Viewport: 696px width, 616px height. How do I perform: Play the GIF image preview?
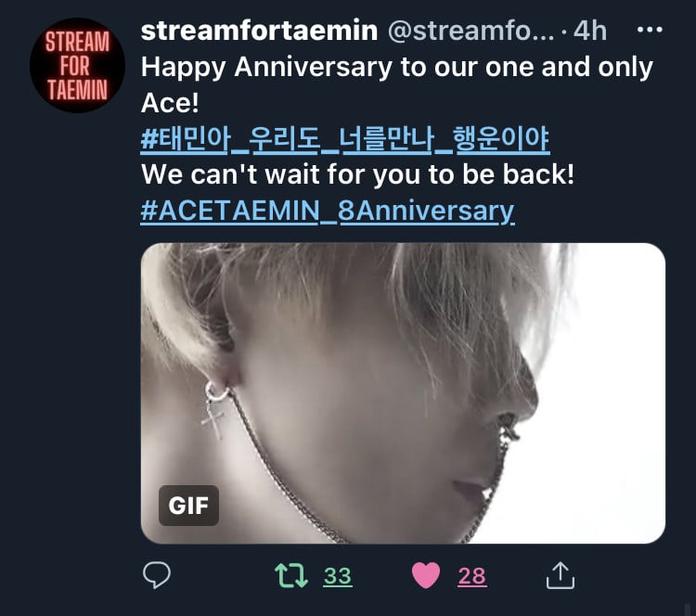click(x=403, y=392)
